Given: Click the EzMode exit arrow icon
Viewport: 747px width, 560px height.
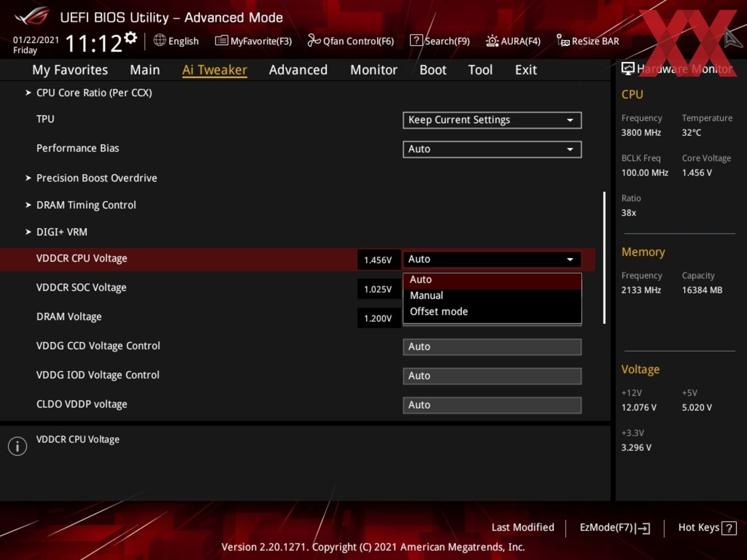Looking at the screenshot, I should click(x=643, y=528).
